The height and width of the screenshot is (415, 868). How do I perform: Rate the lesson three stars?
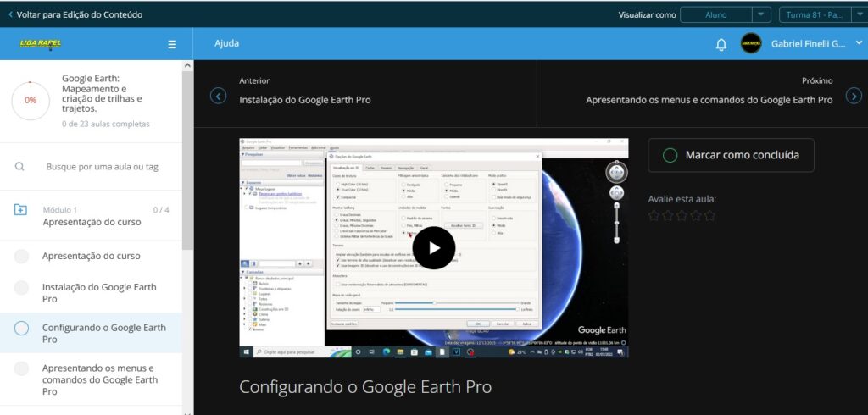coord(682,216)
